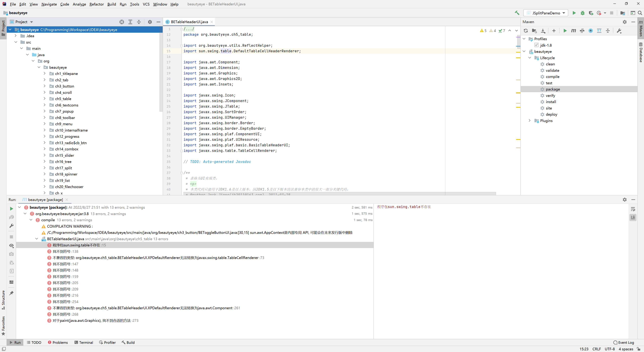Add Maven project with plus icon
The image size is (644, 352).
pyautogui.click(x=554, y=31)
